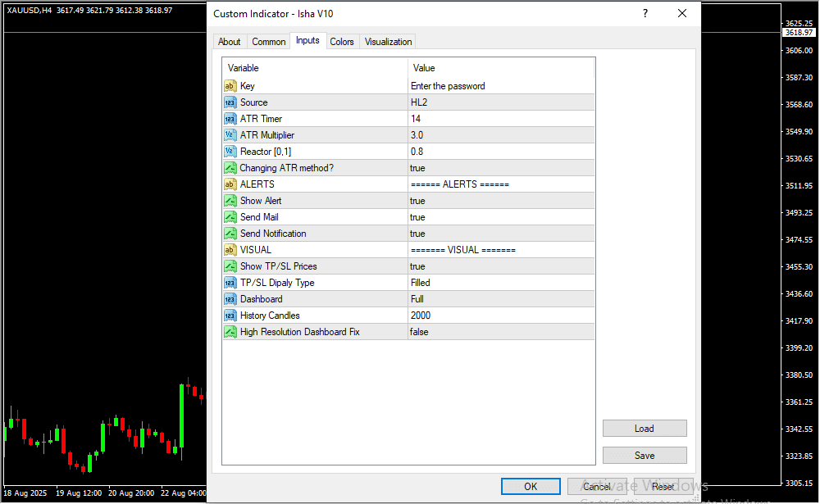The height and width of the screenshot is (504, 820).
Task: Switch to the Colors tab
Action: click(342, 42)
